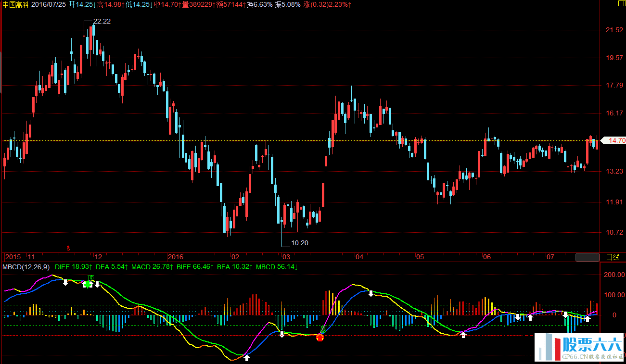Select the 2016 year marker on timeline
Image resolution: width=626 pixels, height=364 pixels.
(x=176, y=257)
